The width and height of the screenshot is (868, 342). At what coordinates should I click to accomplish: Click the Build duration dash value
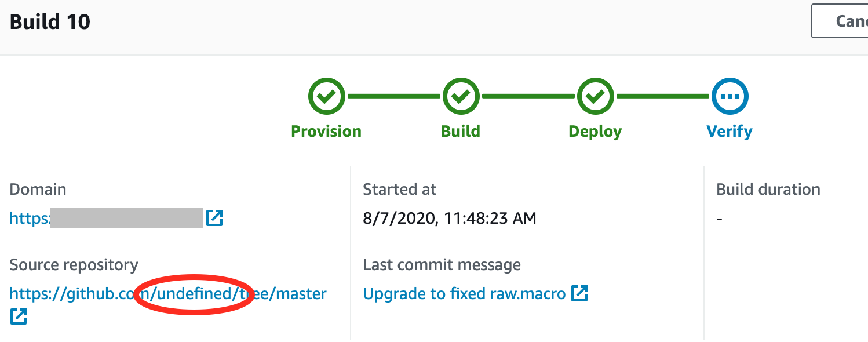[x=719, y=219]
